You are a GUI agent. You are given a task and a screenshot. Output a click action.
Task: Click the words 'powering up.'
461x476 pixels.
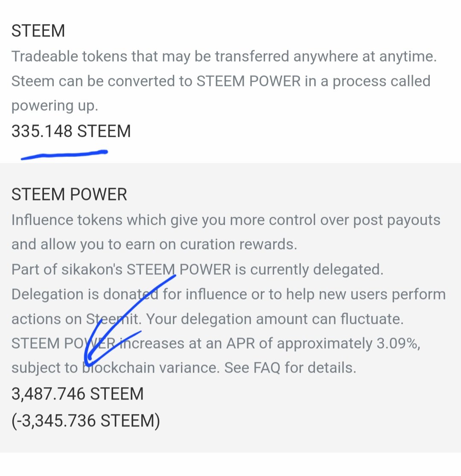coord(55,106)
